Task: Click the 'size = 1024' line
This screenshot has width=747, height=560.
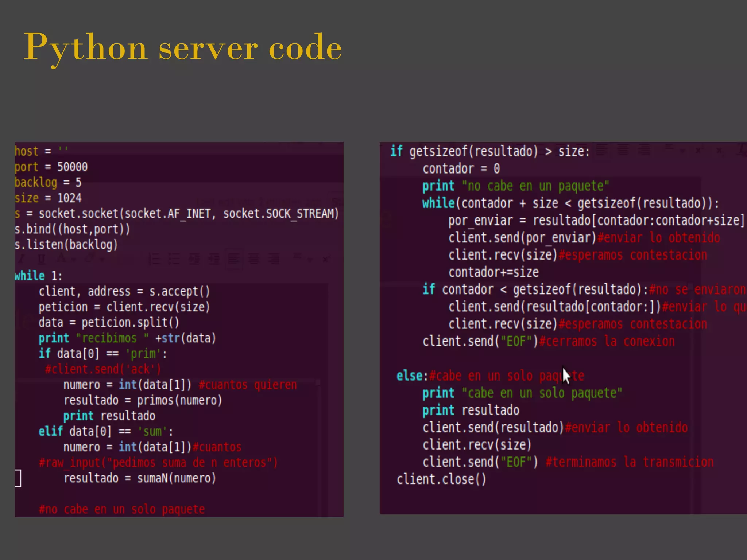Action: click(x=48, y=198)
